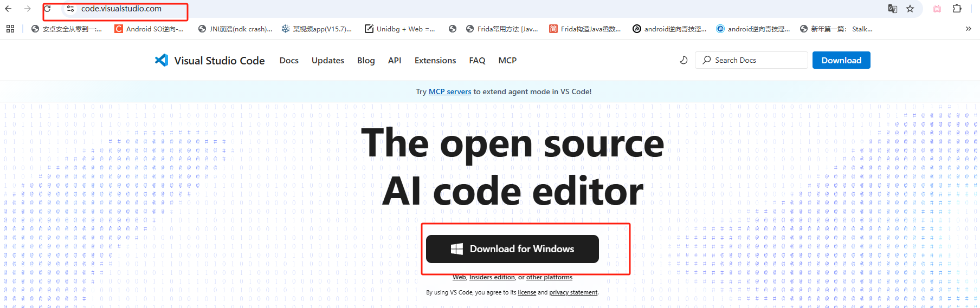Open the Docs menu item
Screen dimensions: 980x308
(x=289, y=61)
